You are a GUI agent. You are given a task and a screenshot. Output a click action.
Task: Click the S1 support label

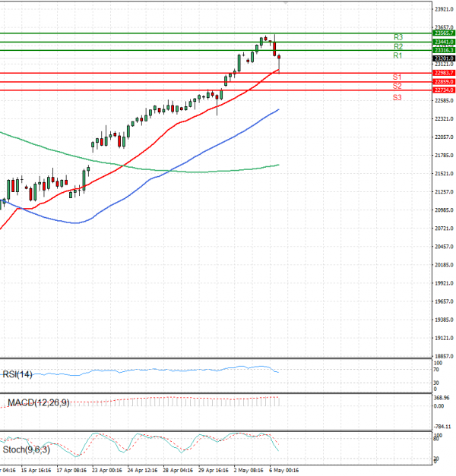point(397,77)
